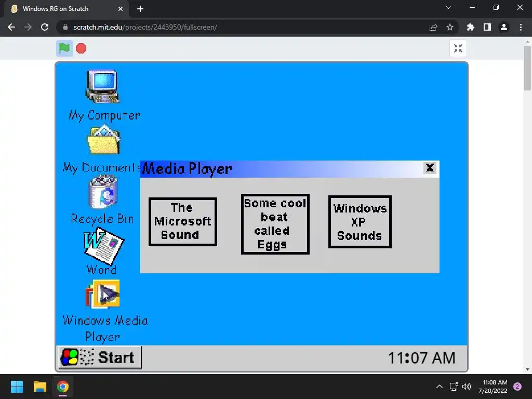
Task: Click Chrome icon in Windows taskbar
Action: [63, 387]
